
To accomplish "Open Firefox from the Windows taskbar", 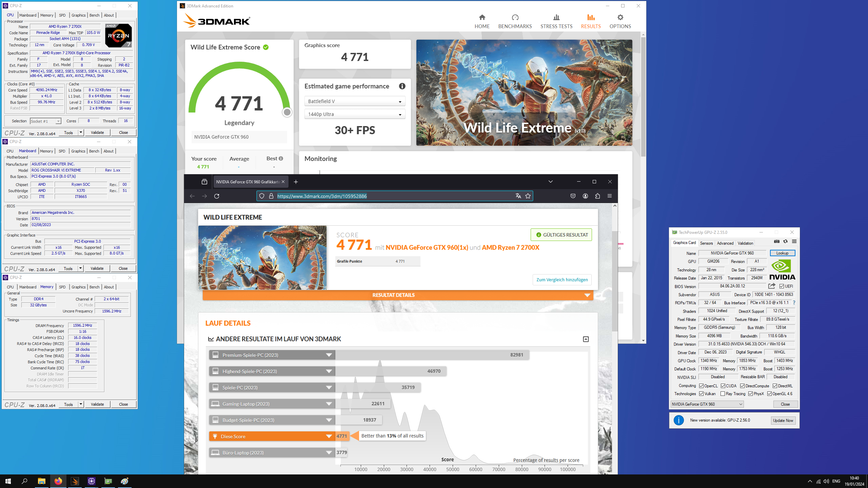I will pyautogui.click(x=58, y=481).
